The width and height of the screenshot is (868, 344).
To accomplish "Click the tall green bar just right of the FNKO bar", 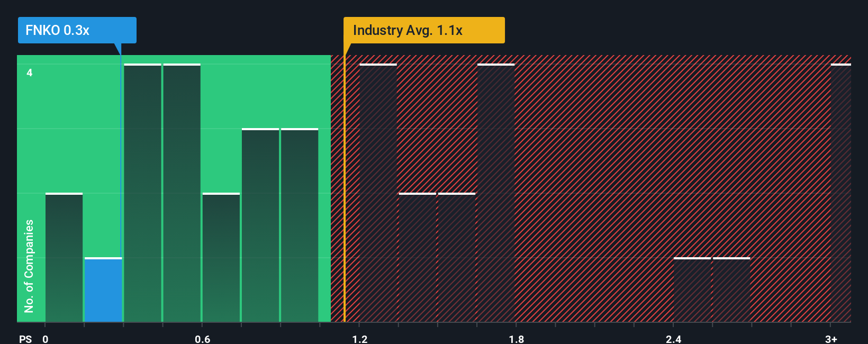I will point(142,193).
